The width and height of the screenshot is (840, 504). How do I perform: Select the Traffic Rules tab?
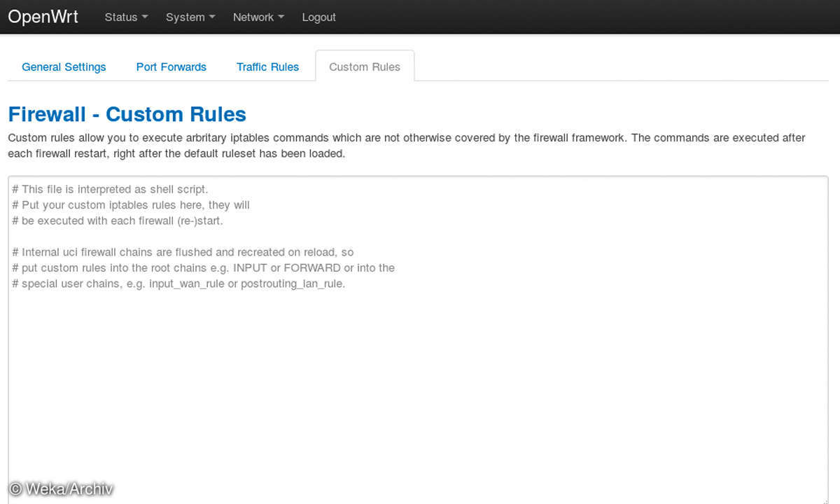tap(267, 66)
